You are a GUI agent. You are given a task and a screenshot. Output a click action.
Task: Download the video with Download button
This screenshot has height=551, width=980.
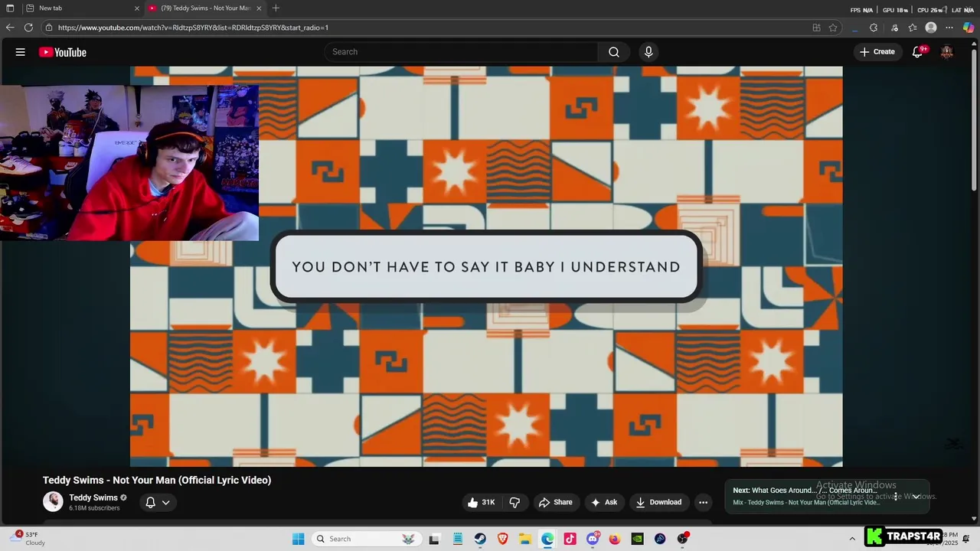[658, 502]
